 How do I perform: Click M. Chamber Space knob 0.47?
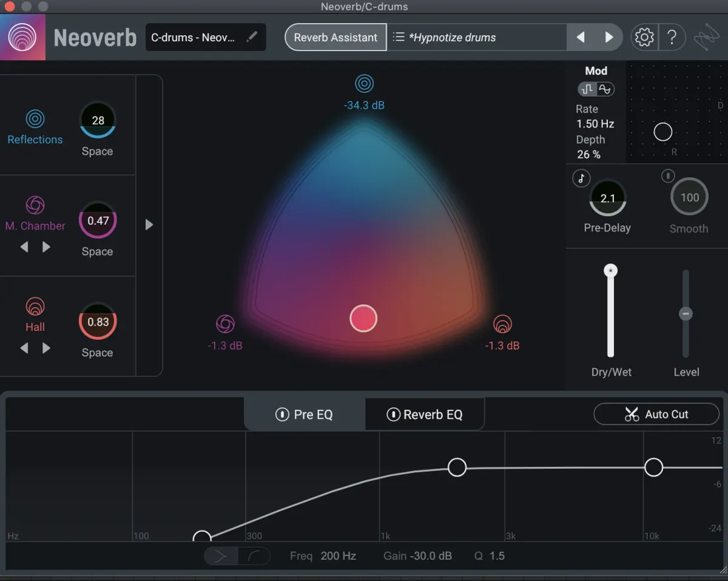pyautogui.click(x=98, y=221)
